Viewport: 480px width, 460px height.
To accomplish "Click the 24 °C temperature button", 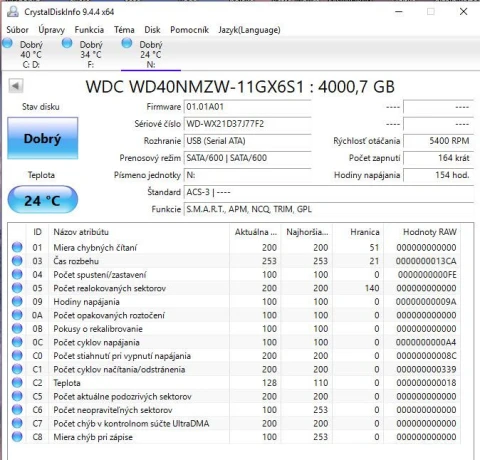I will [x=43, y=200].
